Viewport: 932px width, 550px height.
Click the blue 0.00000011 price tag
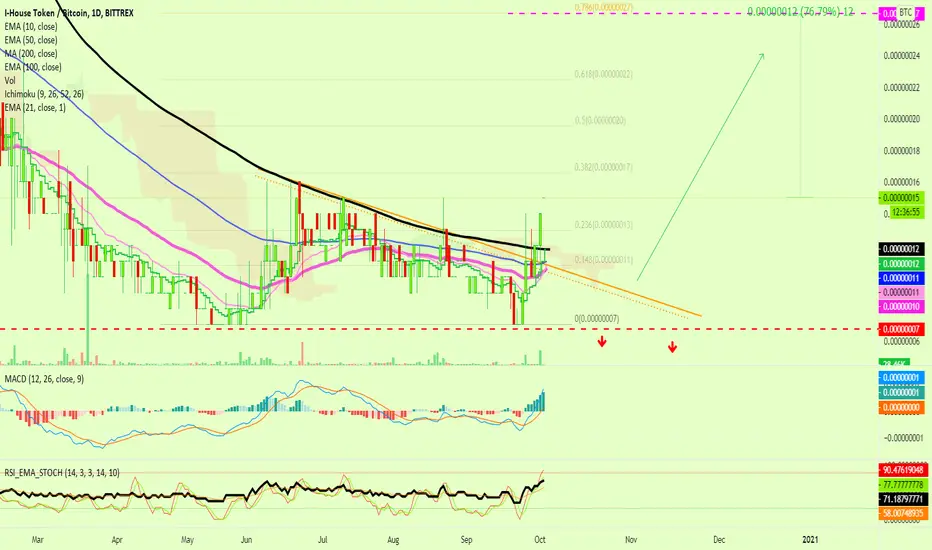coord(901,278)
